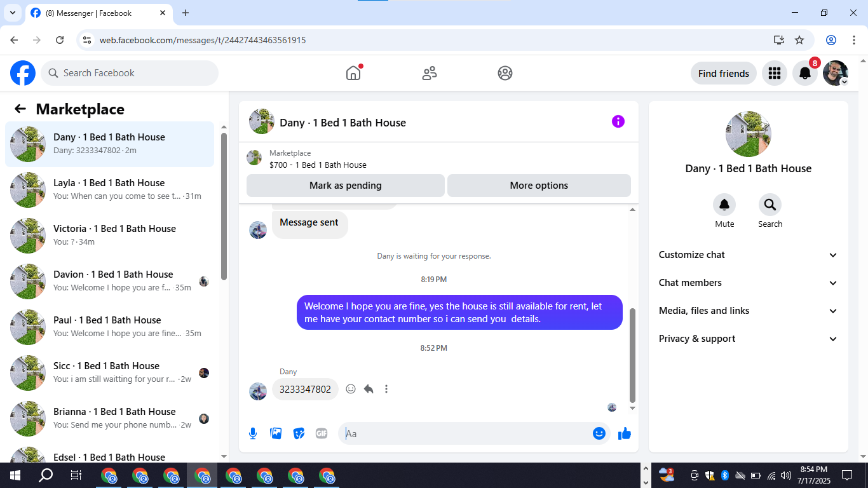Viewport: 868px width, 488px height.
Task: Open the Groups icon in top navigation
Action: click(x=505, y=73)
